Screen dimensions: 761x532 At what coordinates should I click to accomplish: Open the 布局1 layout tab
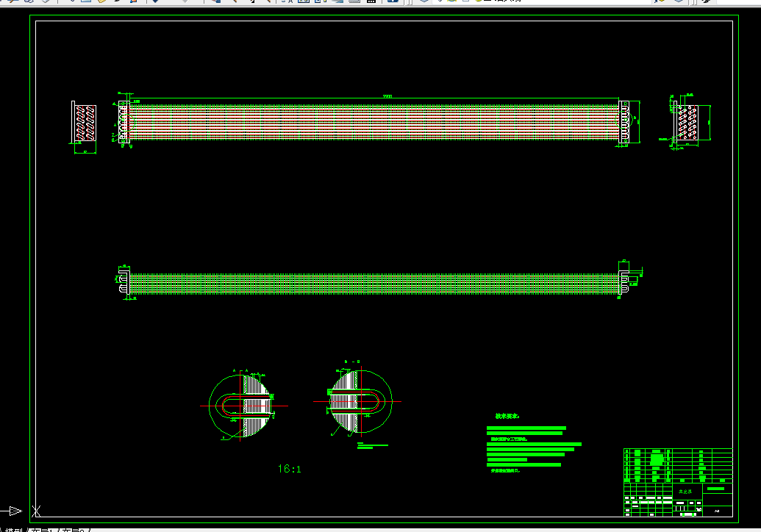(x=42, y=530)
